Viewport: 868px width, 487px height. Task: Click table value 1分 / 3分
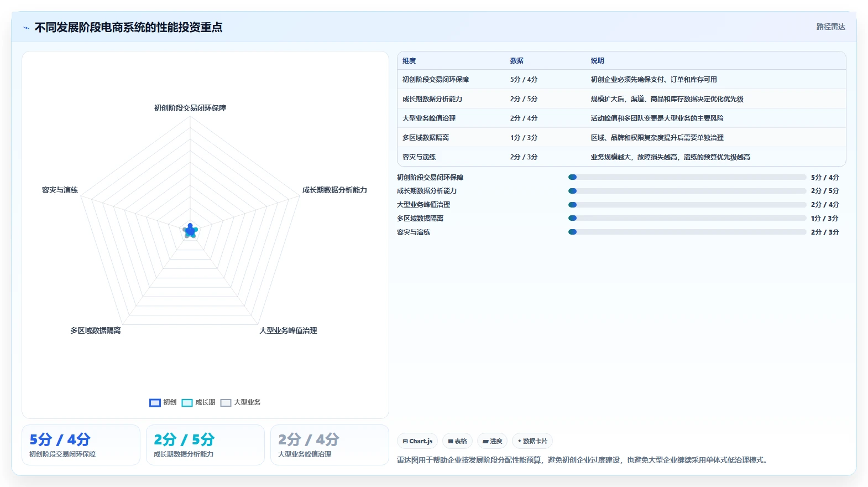click(524, 138)
